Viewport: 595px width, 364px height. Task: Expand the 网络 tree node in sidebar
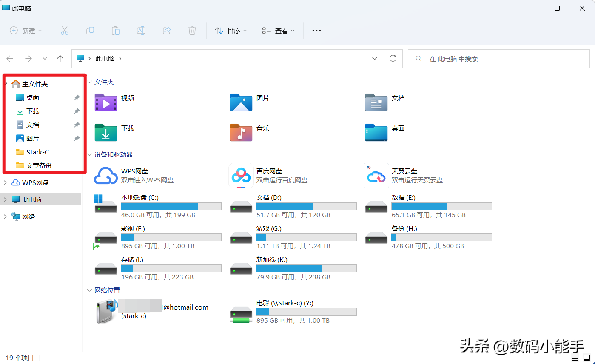click(x=5, y=217)
